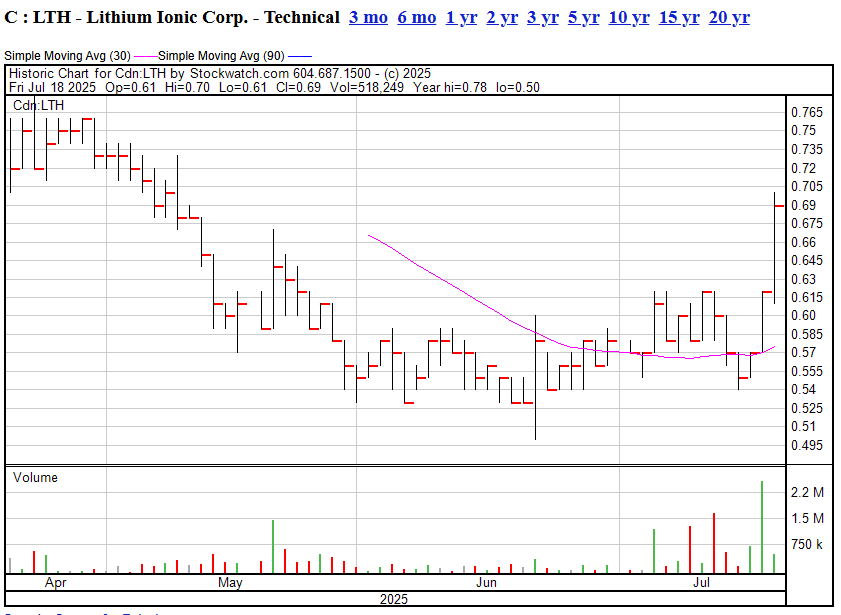This screenshot has height=615, width=841.
Task: Click the 'Cl=0.69' close price value
Action: [298, 87]
